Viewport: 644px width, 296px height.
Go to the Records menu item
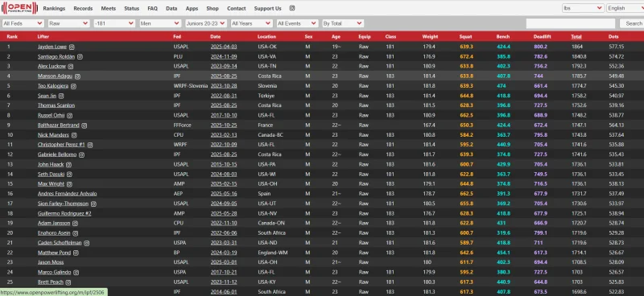83,8
